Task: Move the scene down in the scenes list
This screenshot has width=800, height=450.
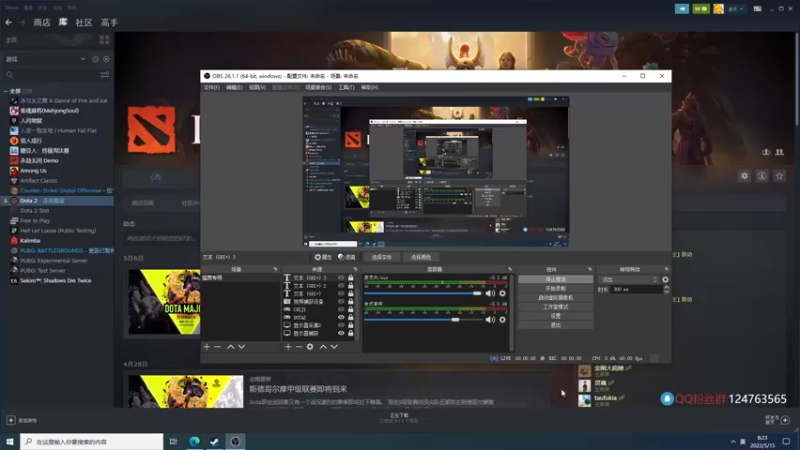Action: [x=242, y=347]
